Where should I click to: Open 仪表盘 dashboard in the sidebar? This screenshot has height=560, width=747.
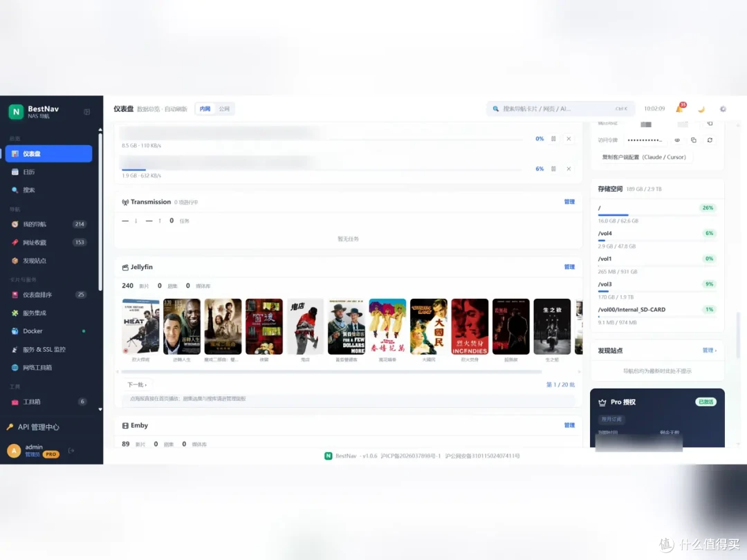point(48,153)
